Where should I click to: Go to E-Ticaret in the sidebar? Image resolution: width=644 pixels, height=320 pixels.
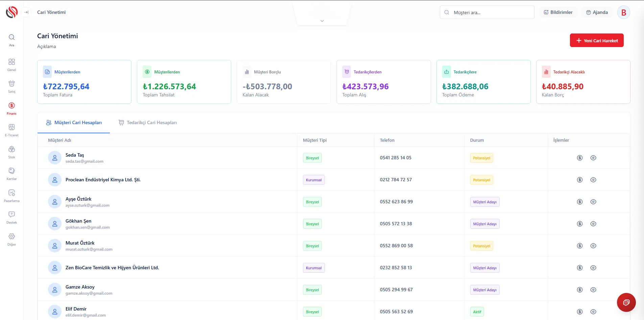(11, 130)
